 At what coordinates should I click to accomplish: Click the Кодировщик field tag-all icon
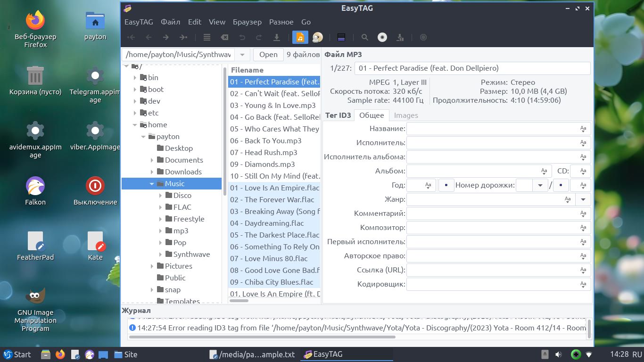pos(583,284)
